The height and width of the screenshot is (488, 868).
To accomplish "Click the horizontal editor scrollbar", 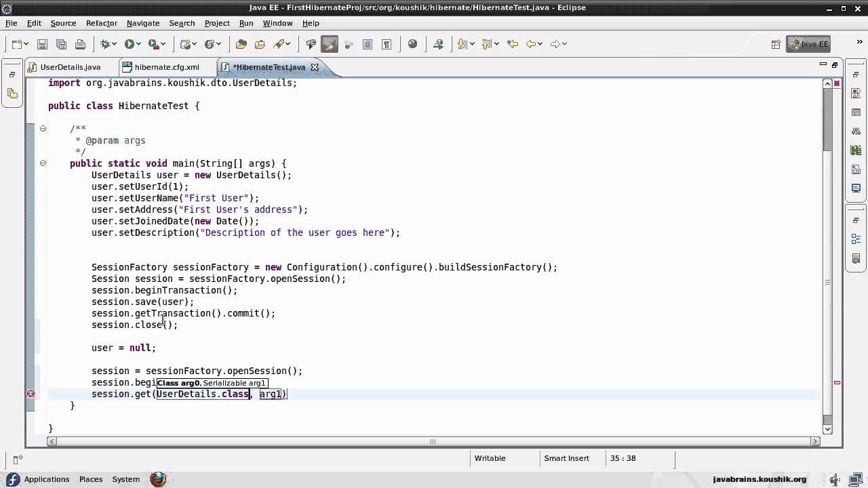I will (x=433, y=441).
